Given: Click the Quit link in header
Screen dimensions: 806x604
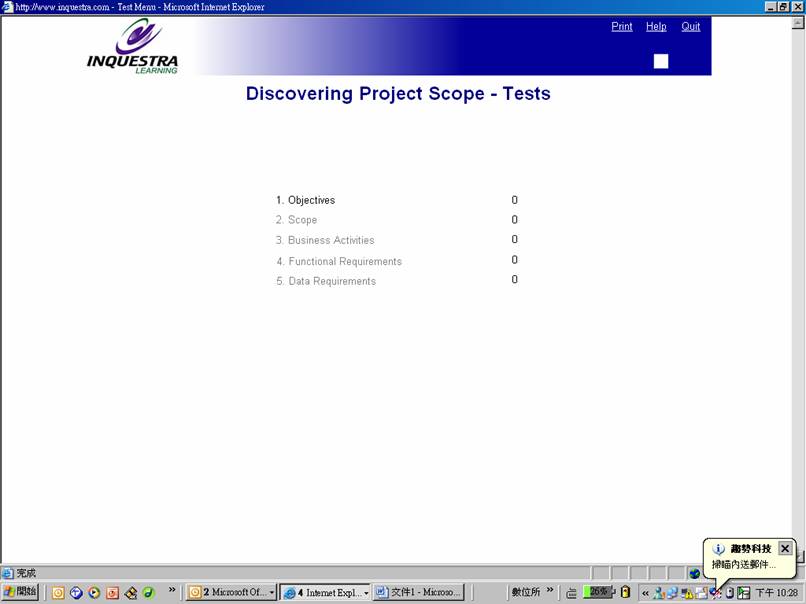Looking at the screenshot, I should click(x=691, y=26).
